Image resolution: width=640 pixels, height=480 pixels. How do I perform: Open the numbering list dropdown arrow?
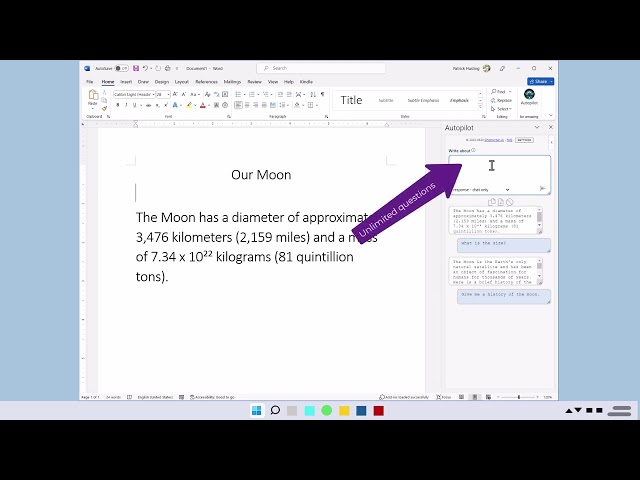pos(258,95)
